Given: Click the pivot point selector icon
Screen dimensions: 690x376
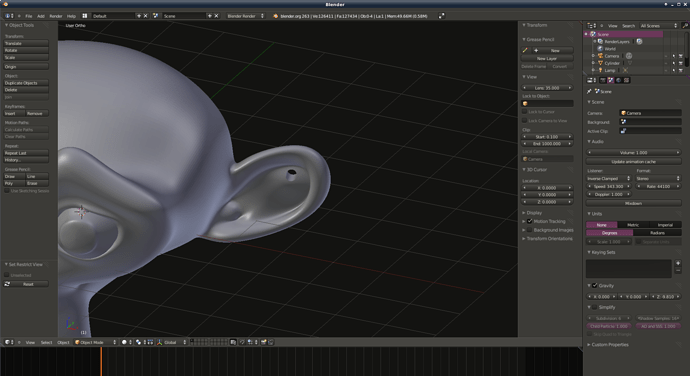Looking at the screenshot, I should [x=139, y=342].
